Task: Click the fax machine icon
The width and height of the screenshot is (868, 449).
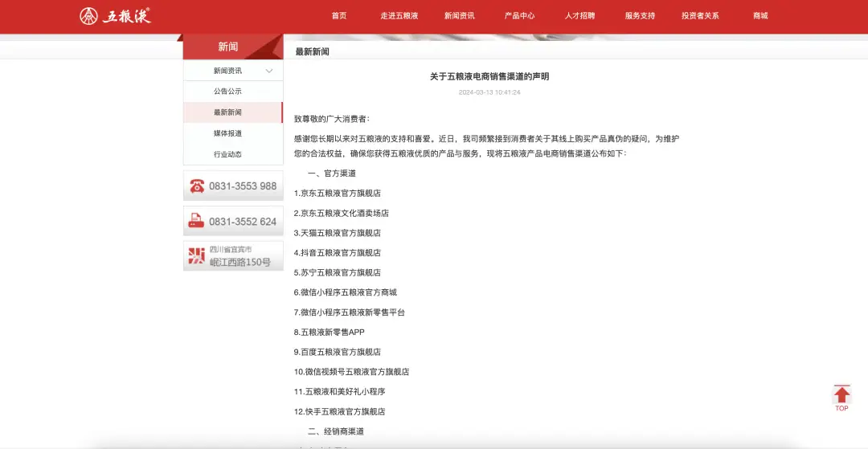Action: click(197, 221)
